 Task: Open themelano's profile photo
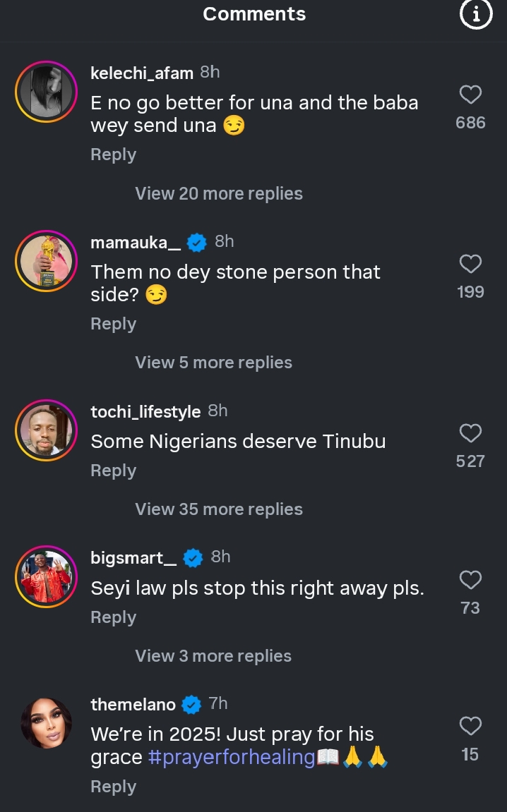pyautogui.click(x=46, y=723)
